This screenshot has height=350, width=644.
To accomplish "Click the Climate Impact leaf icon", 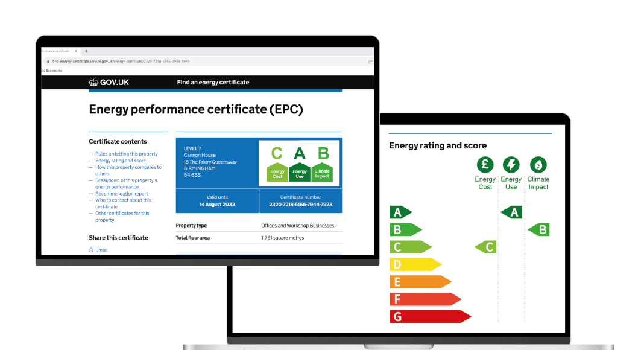I will click(538, 164).
